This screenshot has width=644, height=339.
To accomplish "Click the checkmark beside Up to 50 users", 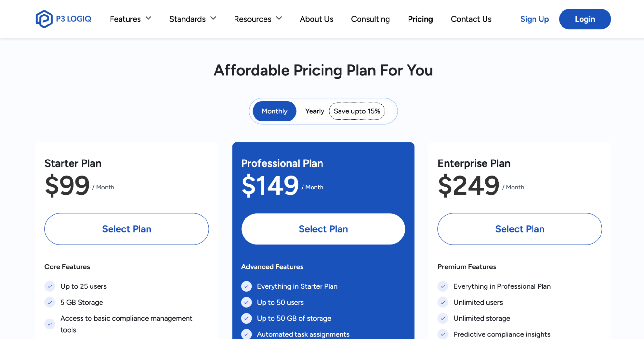I will click(246, 302).
